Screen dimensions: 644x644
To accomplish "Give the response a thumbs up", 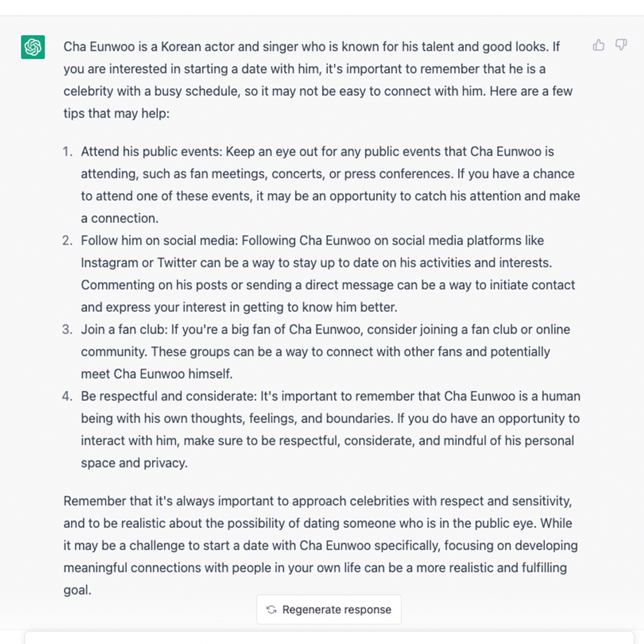I will (599, 45).
